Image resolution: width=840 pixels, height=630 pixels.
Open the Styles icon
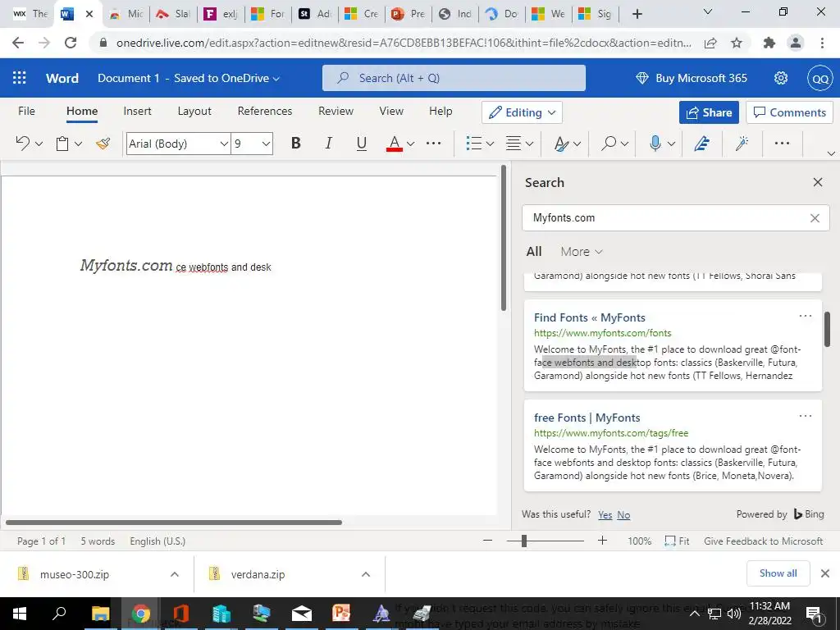point(561,144)
